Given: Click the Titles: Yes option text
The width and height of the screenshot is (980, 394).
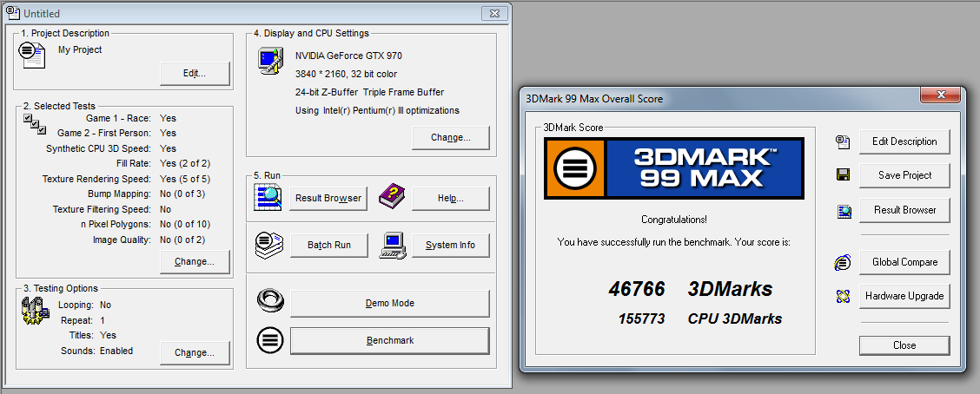Looking at the screenshot, I should click(90, 335).
